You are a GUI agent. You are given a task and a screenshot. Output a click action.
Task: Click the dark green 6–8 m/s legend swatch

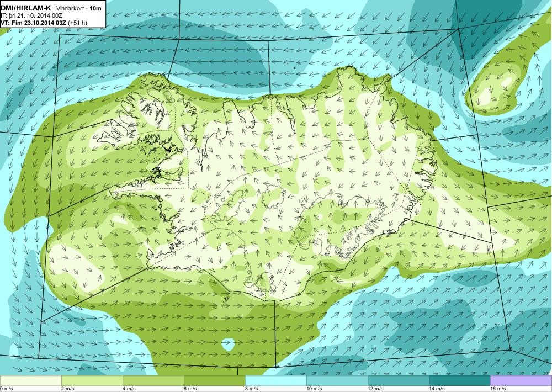click(x=214, y=381)
